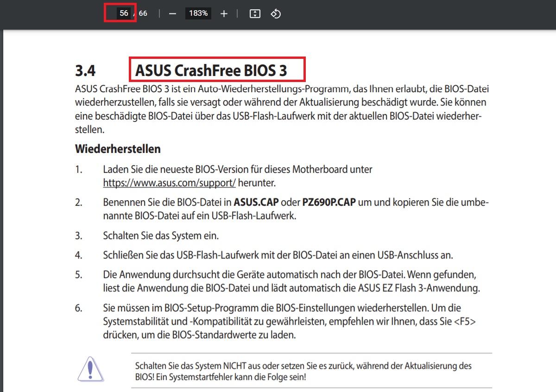556x392 pixels.
Task: Toggle the fit to page icon
Action: [255, 14]
